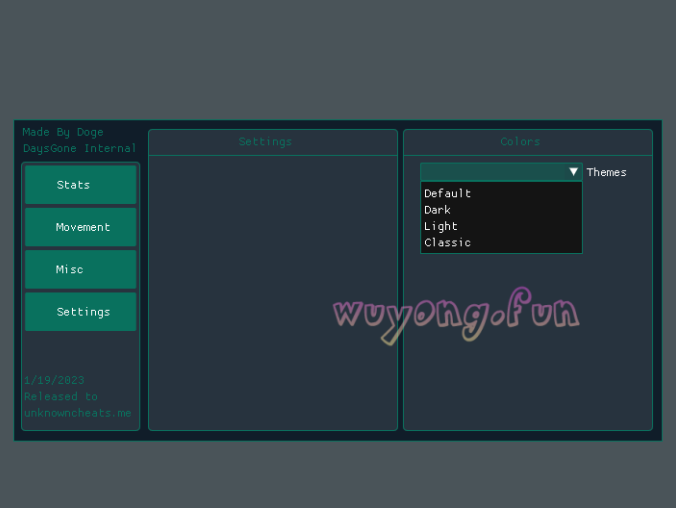This screenshot has height=508, width=676.
Task: Select the Misc sidebar button
Action: pos(80,269)
